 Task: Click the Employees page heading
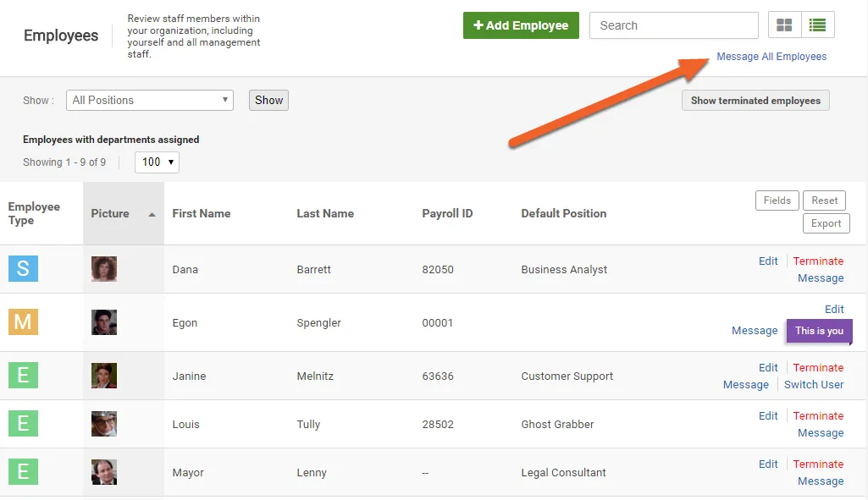pyautogui.click(x=61, y=36)
